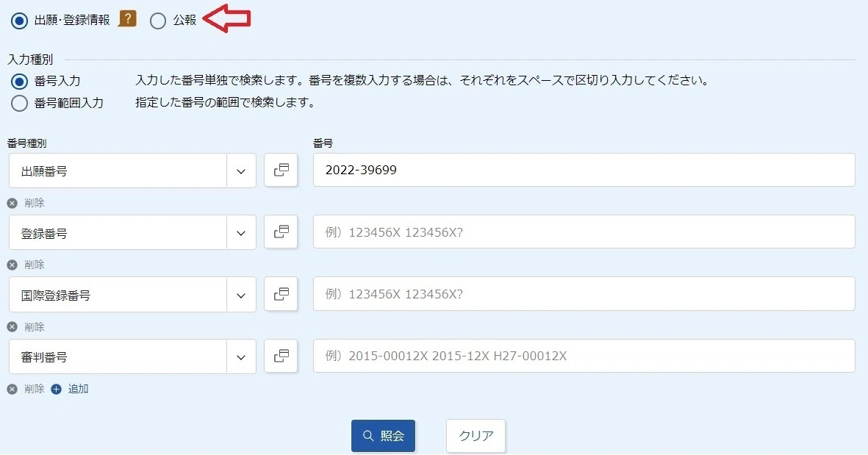
Task: Expand the 審判番号 type dropdown
Action: pos(241,357)
